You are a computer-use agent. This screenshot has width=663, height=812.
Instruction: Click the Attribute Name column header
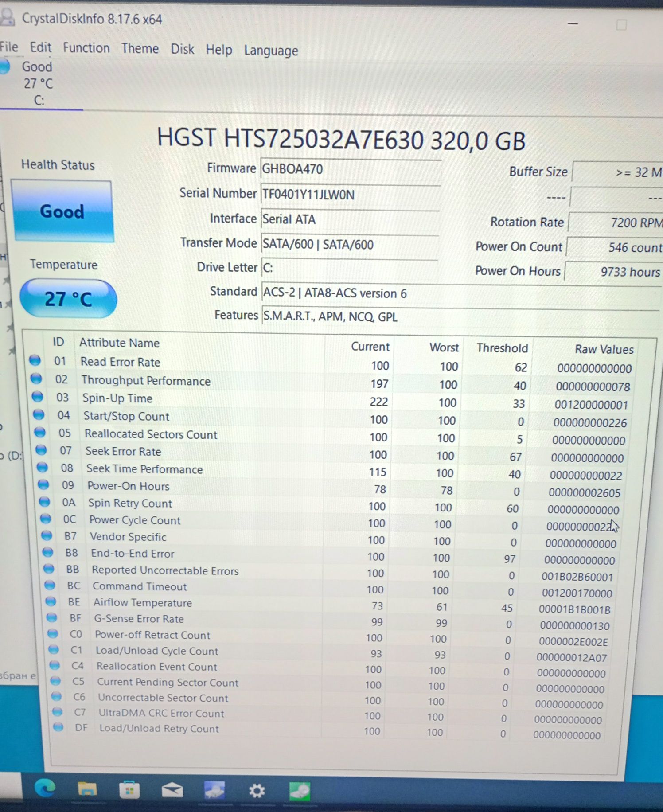(120, 343)
